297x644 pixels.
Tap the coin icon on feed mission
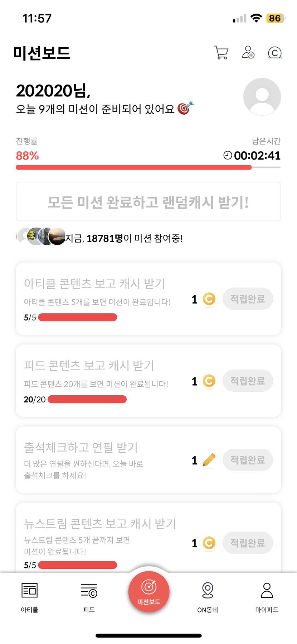[209, 381]
